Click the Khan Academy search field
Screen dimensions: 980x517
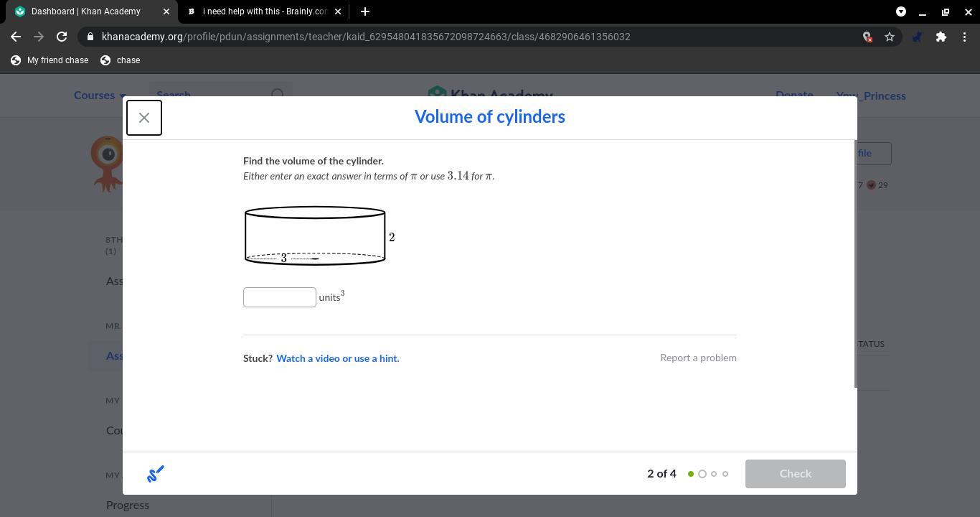point(220,96)
